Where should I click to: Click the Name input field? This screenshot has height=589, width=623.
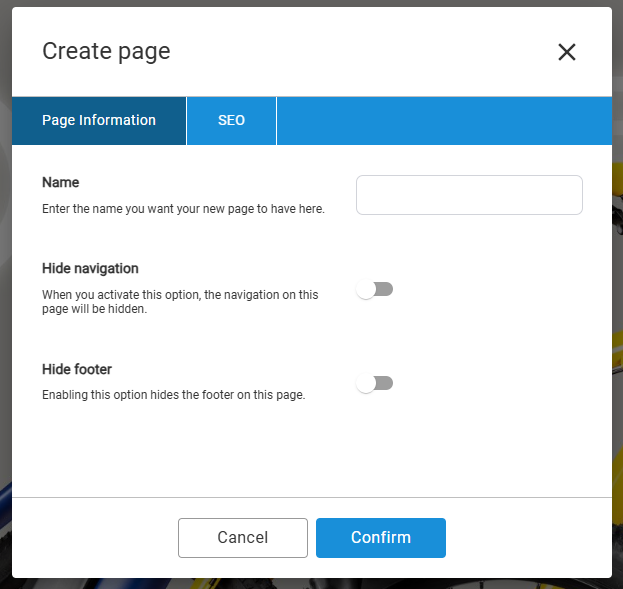(x=469, y=195)
